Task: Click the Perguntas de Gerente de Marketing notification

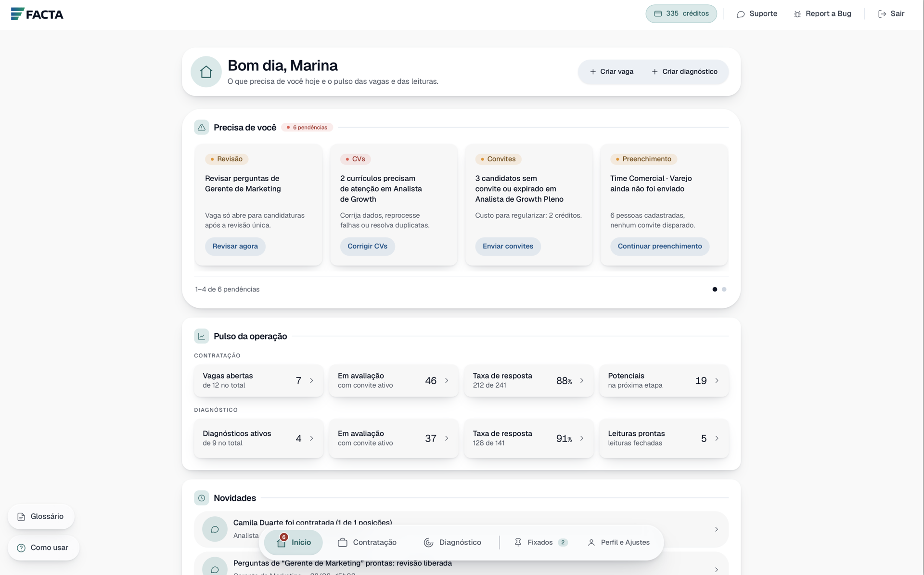Action: 461,563
